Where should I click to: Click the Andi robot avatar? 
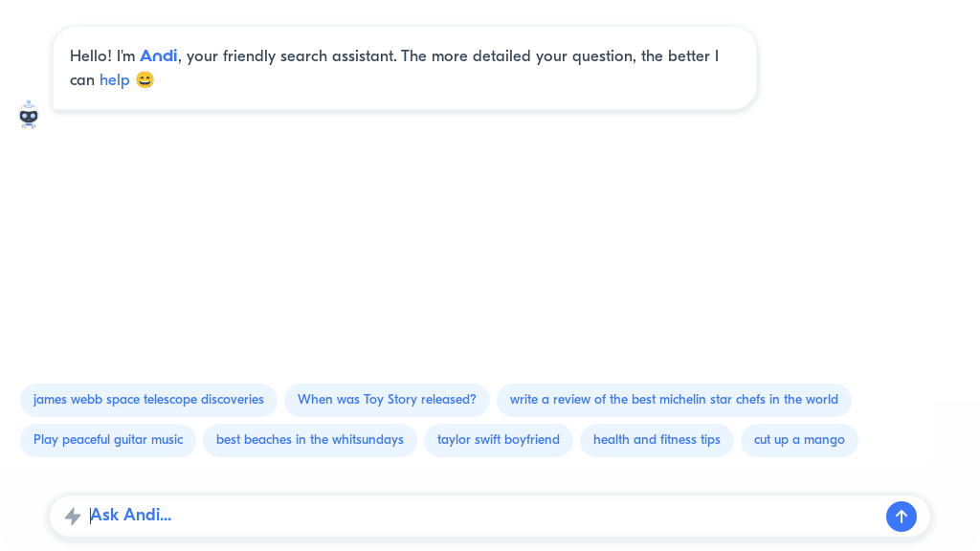click(x=29, y=114)
